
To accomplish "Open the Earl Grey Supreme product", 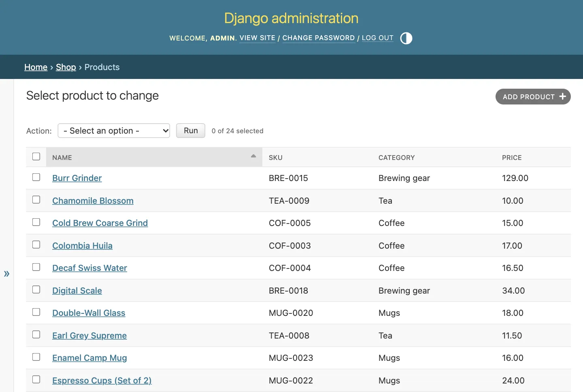I will tap(89, 336).
